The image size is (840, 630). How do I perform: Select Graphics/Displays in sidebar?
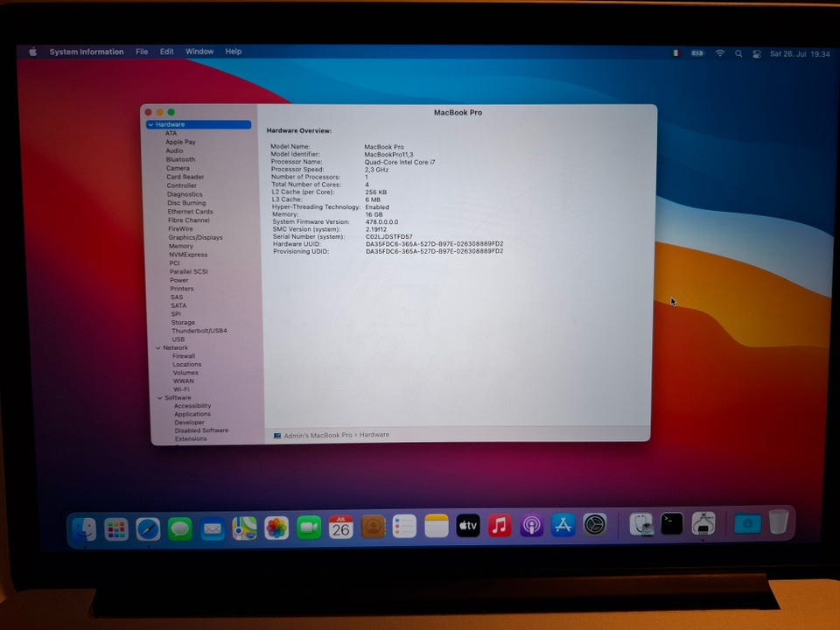[195, 237]
